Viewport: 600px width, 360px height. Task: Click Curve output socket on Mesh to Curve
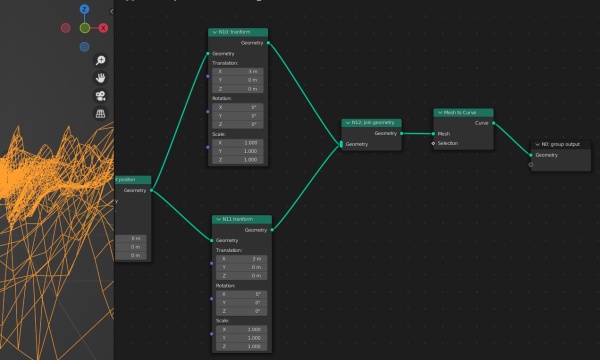[x=494, y=123]
